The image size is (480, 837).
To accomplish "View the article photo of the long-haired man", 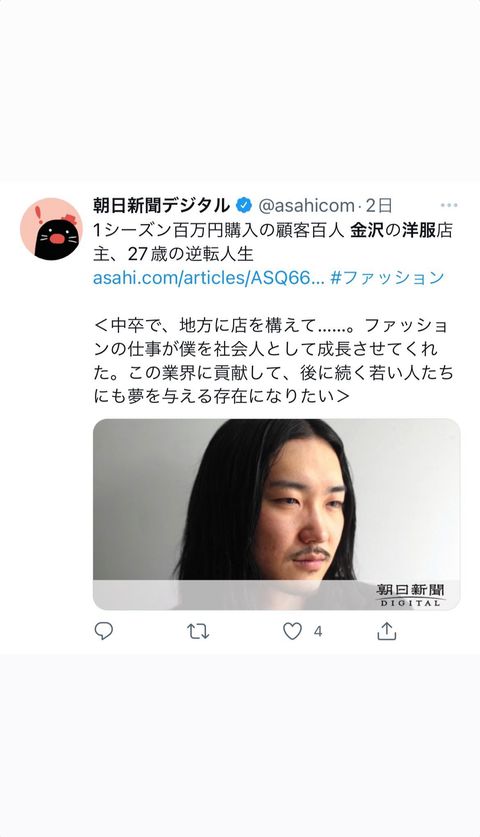I will tap(277, 514).
